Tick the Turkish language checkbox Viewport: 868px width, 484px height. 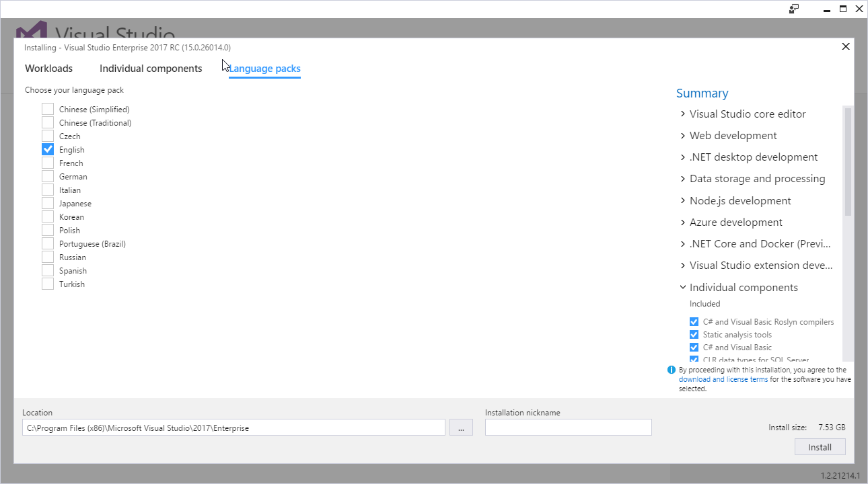point(48,284)
